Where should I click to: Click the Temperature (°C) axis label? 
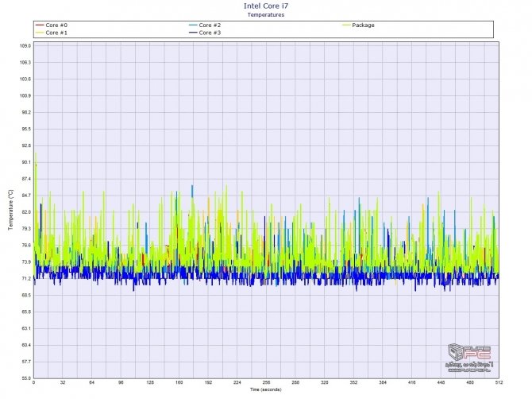coord(11,210)
